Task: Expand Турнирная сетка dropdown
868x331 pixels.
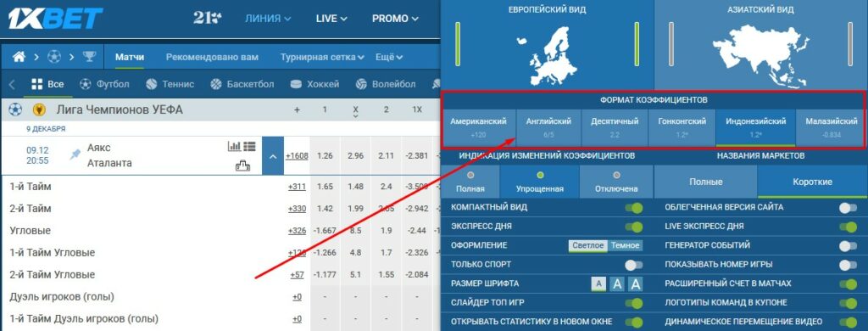Action: tap(322, 57)
